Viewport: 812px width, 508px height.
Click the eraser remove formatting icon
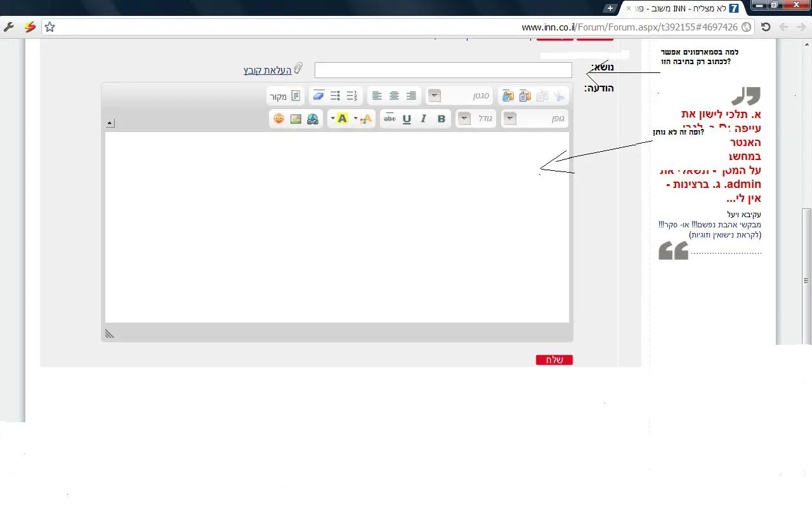tap(318, 96)
